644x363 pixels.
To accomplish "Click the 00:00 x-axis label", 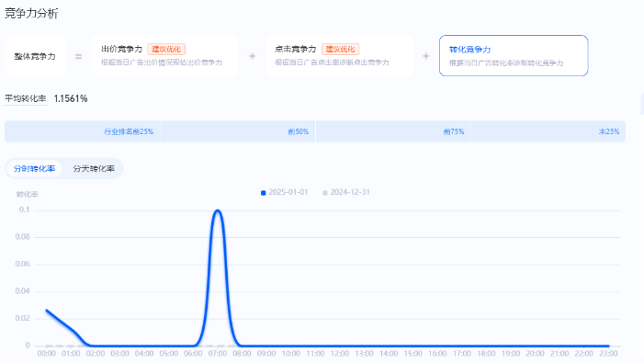I will pyautogui.click(x=47, y=353).
